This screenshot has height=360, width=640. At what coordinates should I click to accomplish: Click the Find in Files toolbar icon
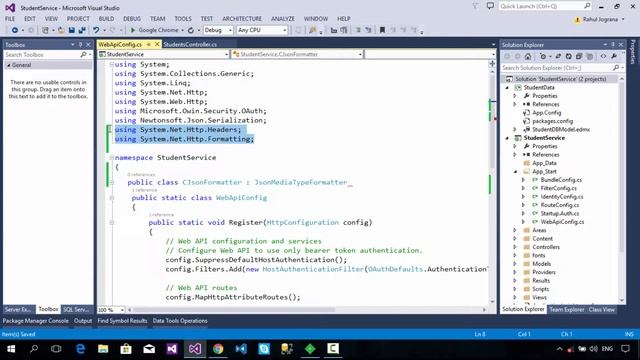pyautogui.click(x=313, y=30)
